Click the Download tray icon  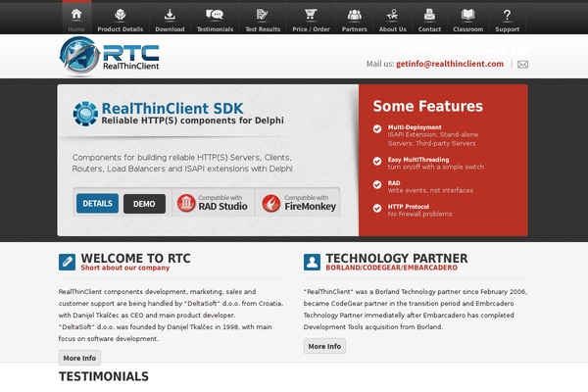click(x=170, y=15)
